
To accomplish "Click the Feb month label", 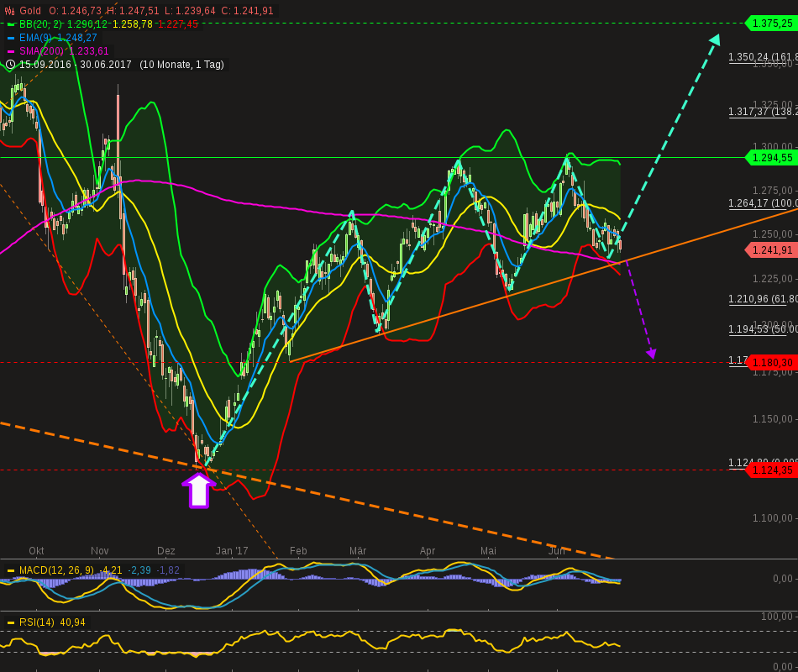I will pos(298,551).
